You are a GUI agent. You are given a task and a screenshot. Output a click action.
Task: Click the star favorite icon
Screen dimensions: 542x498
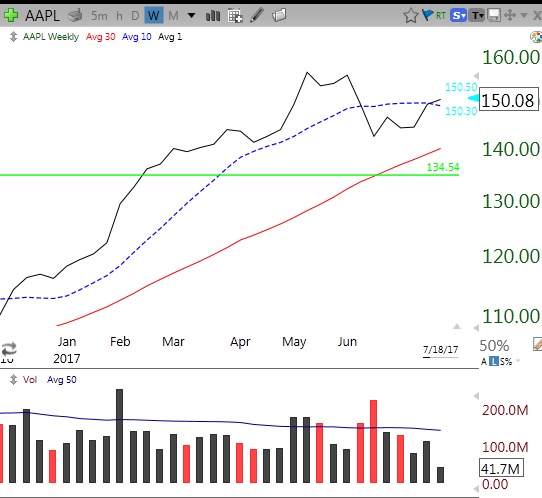(x=411, y=16)
